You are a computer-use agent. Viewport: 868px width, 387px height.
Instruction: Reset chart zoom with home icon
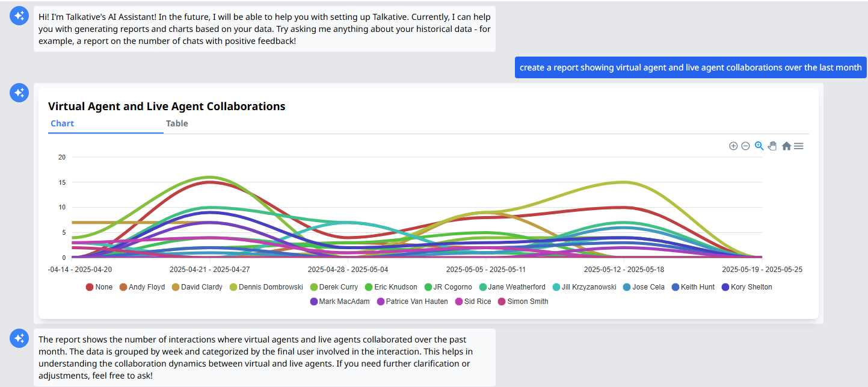click(786, 146)
